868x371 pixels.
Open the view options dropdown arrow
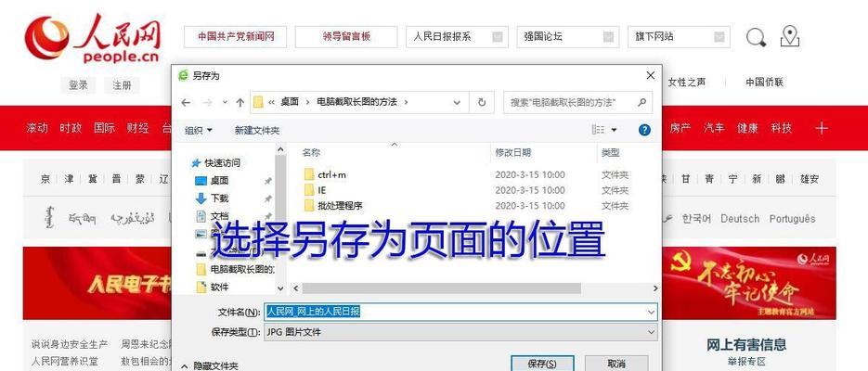pos(614,130)
